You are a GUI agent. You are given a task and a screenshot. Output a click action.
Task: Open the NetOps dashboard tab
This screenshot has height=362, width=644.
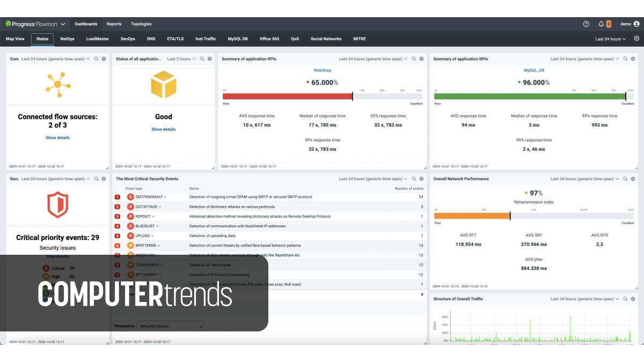67,39
